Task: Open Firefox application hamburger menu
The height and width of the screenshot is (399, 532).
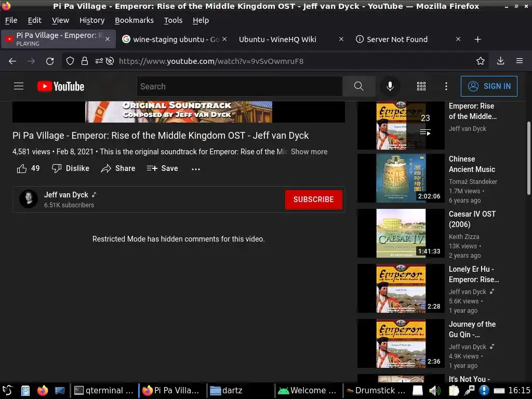Action: click(520, 61)
